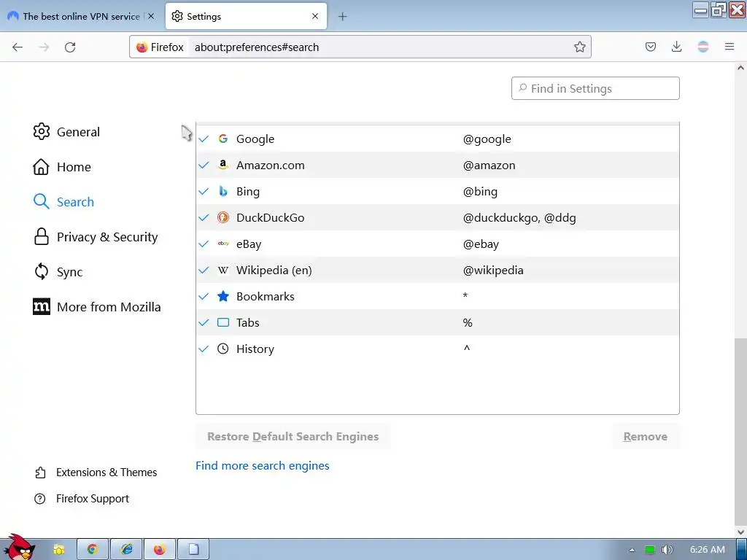Click Restore Default Search Engines button
This screenshot has height=560, width=747.
(293, 437)
